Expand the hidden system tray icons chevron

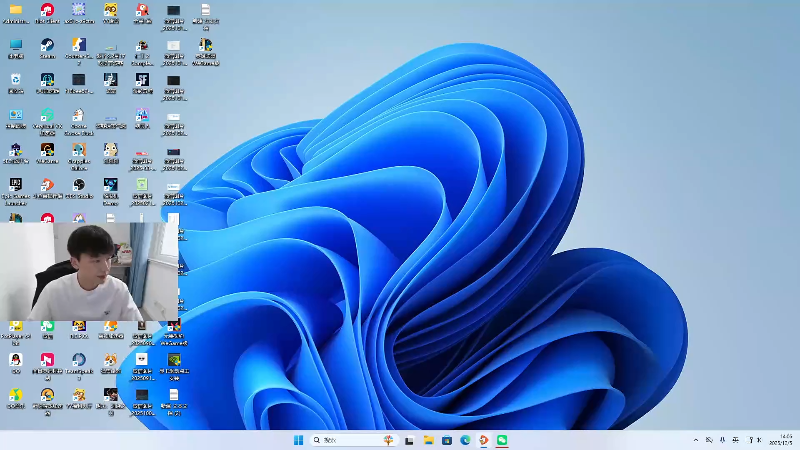tap(696, 440)
